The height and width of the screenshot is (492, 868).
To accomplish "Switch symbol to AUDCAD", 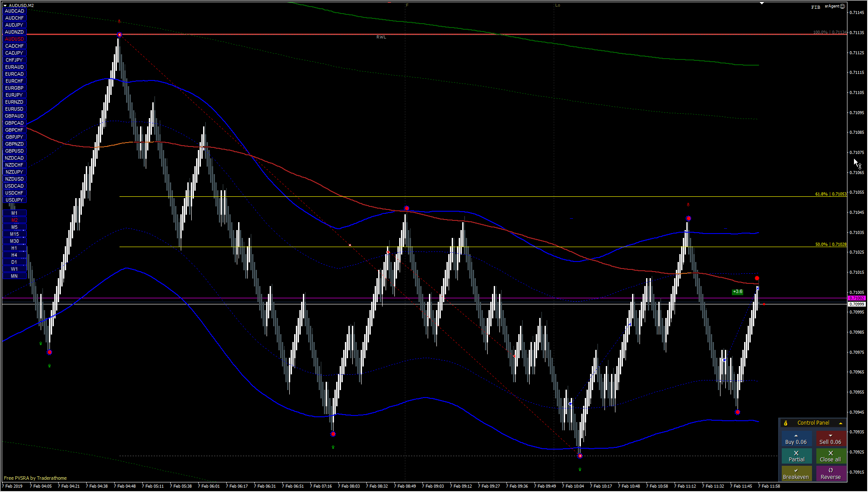I will [14, 11].
